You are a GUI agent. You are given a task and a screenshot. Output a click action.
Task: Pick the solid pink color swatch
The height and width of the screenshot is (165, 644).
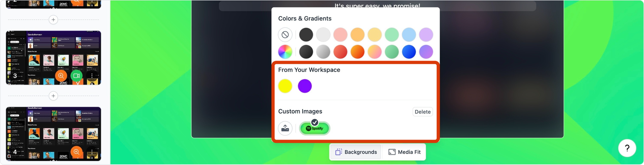pos(340,35)
